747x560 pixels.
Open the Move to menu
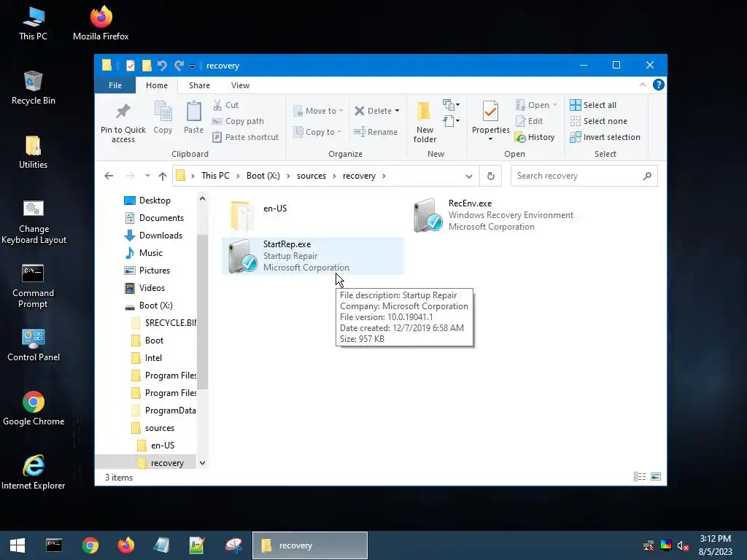(318, 111)
